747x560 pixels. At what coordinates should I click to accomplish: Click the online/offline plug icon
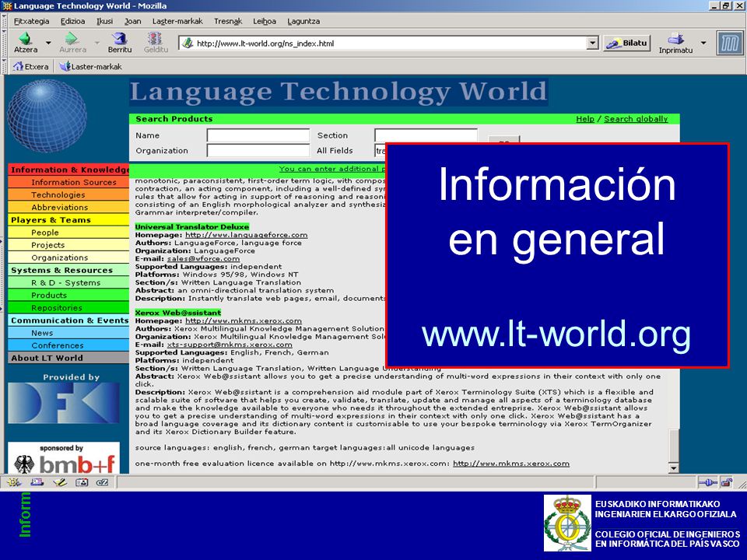tap(707, 483)
